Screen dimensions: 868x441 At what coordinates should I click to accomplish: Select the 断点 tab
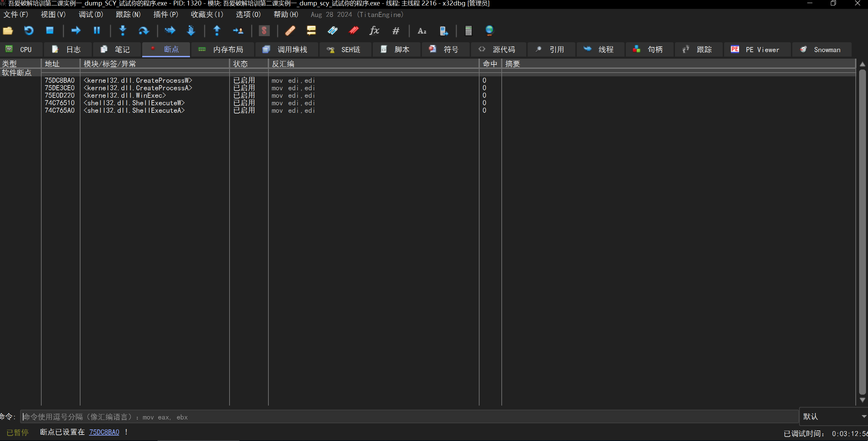click(166, 50)
